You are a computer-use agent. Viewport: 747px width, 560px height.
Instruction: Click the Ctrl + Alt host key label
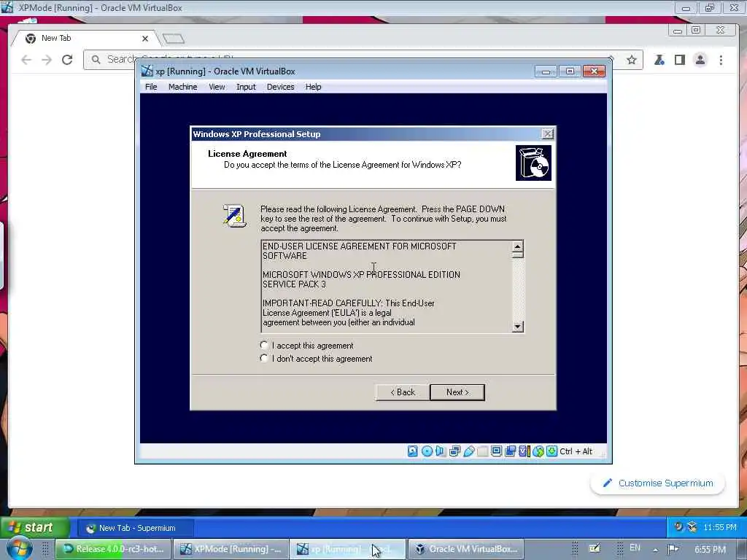coord(576,451)
